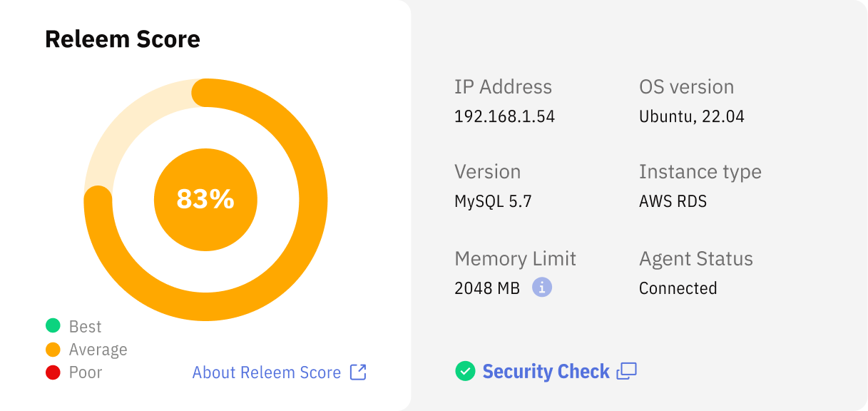Run the Security Check
868x411 pixels.
(x=546, y=370)
